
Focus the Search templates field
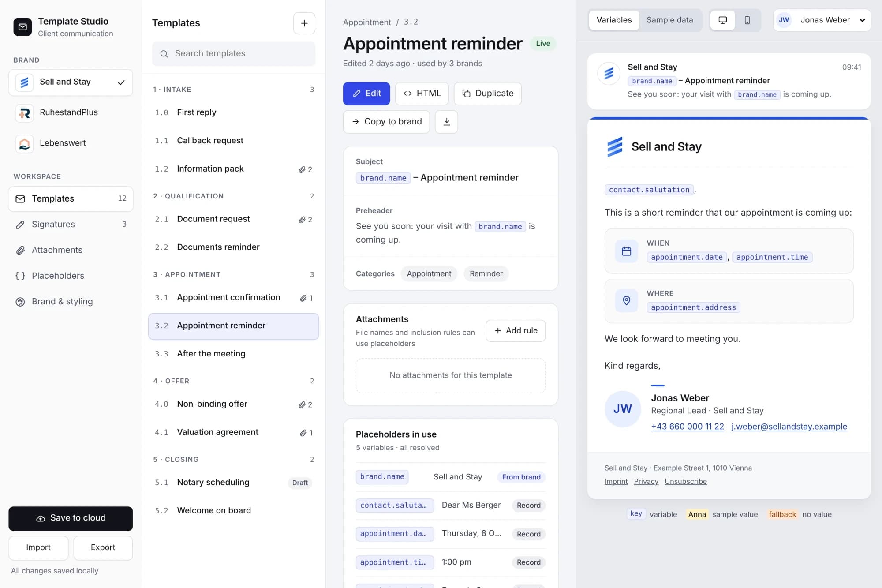point(233,54)
